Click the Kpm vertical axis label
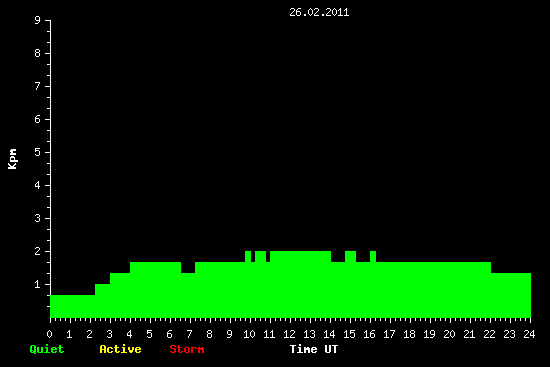This screenshot has width=550, height=367. [12, 159]
